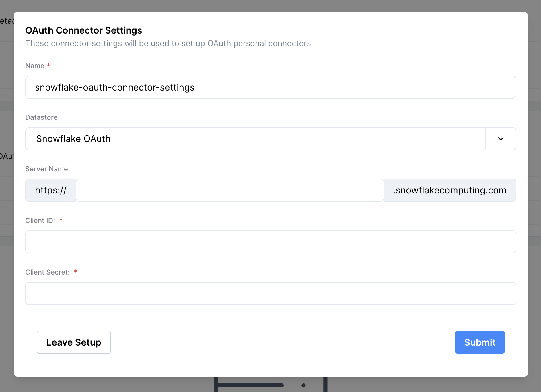This screenshot has height=392, width=541.
Task: Click the Server Name label
Action: [48, 169]
